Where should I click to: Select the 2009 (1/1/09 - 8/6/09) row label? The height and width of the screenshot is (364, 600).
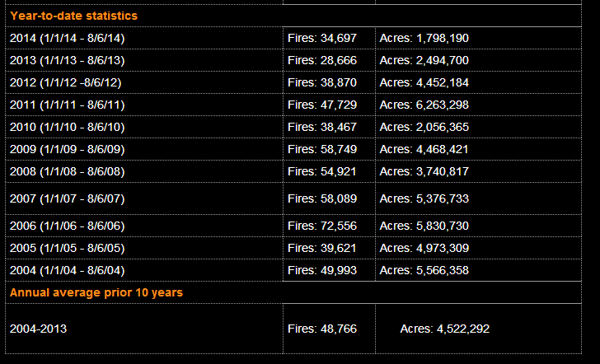pos(68,149)
